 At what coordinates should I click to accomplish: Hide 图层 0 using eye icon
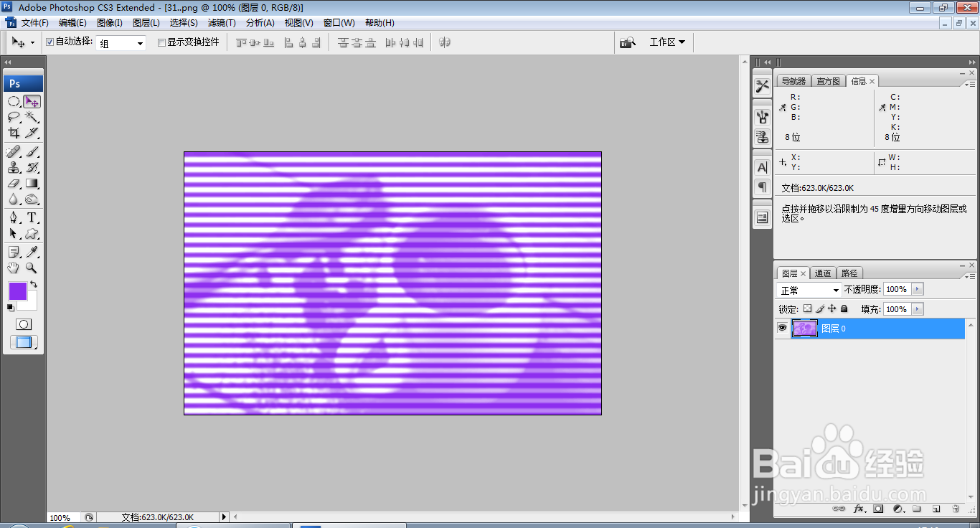coord(782,328)
